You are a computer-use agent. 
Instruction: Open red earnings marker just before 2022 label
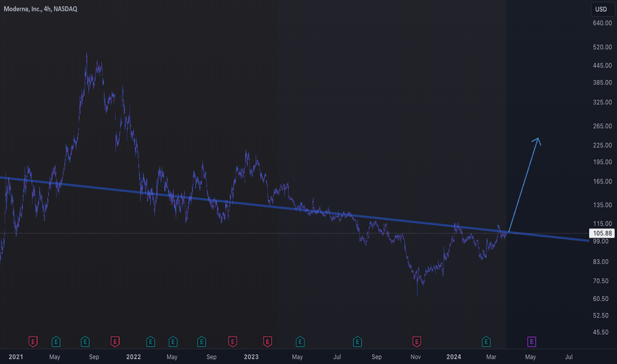(115, 341)
